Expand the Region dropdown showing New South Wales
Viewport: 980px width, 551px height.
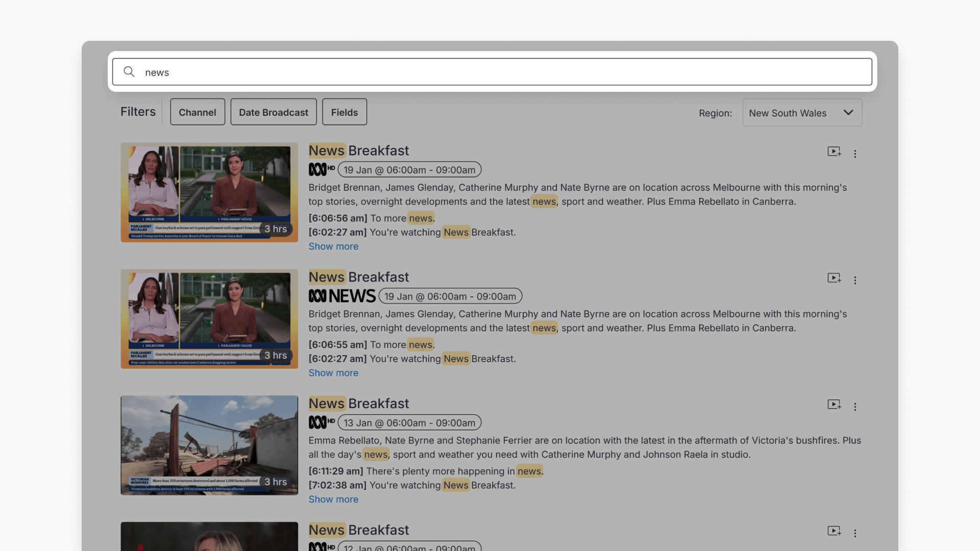(802, 113)
